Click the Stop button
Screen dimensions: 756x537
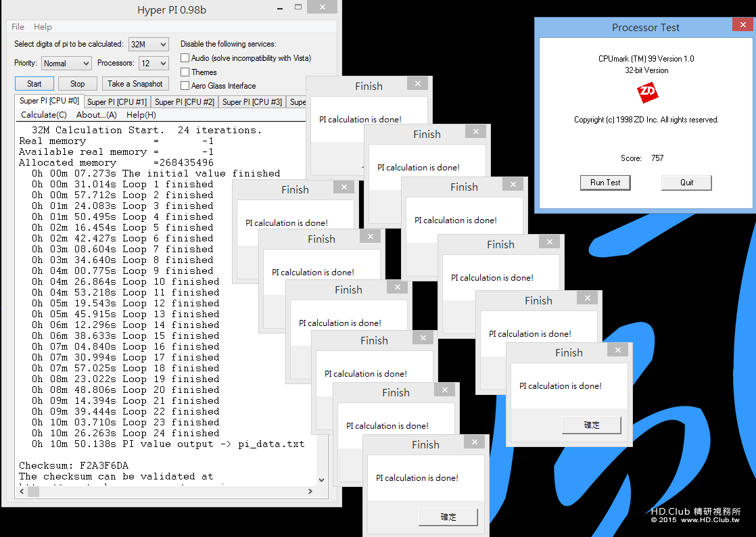tap(77, 83)
